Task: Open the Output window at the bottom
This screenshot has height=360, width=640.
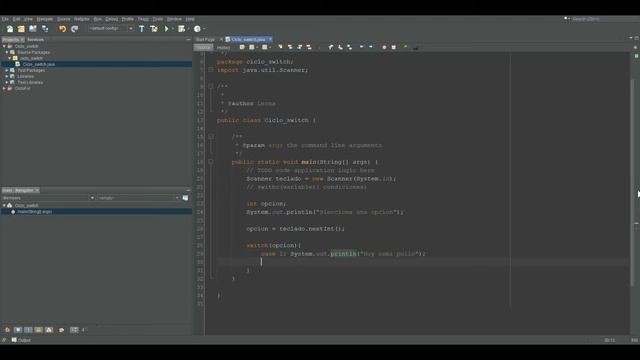Action: [21, 340]
